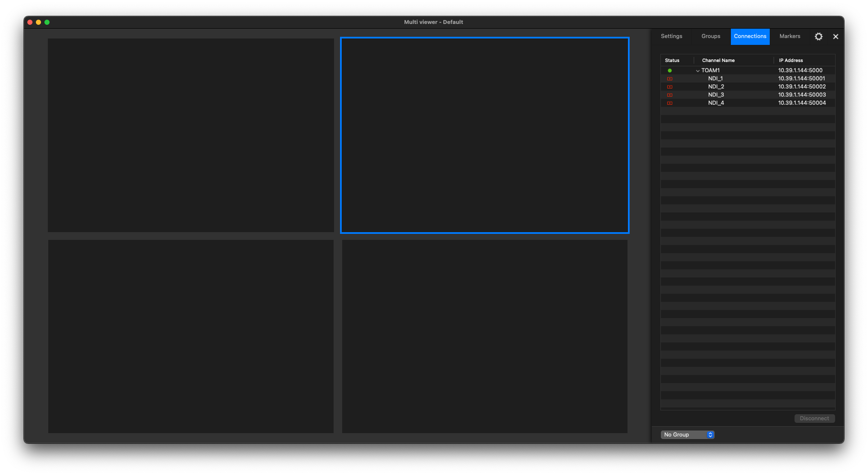This screenshot has height=475, width=868.
Task: Select the NDI_1 channel
Action: 748,79
